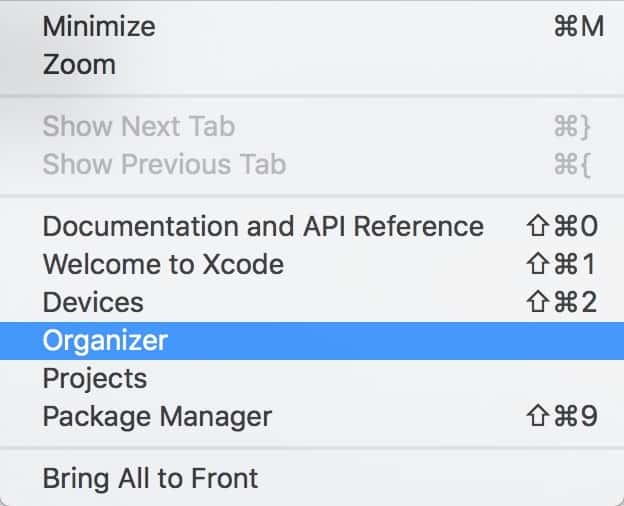The height and width of the screenshot is (506, 624).
Task: Click the ⌘} shortcut for Show Next Tab
Action: coord(572,127)
